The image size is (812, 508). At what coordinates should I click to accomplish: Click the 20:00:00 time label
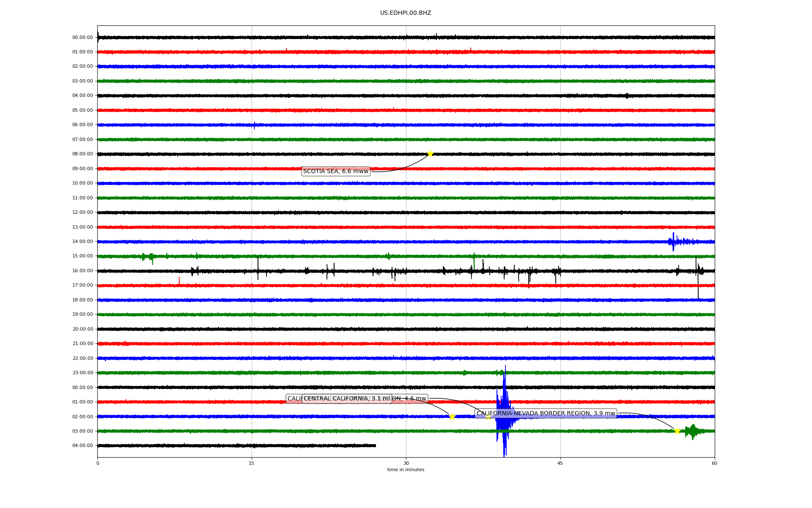coord(82,329)
